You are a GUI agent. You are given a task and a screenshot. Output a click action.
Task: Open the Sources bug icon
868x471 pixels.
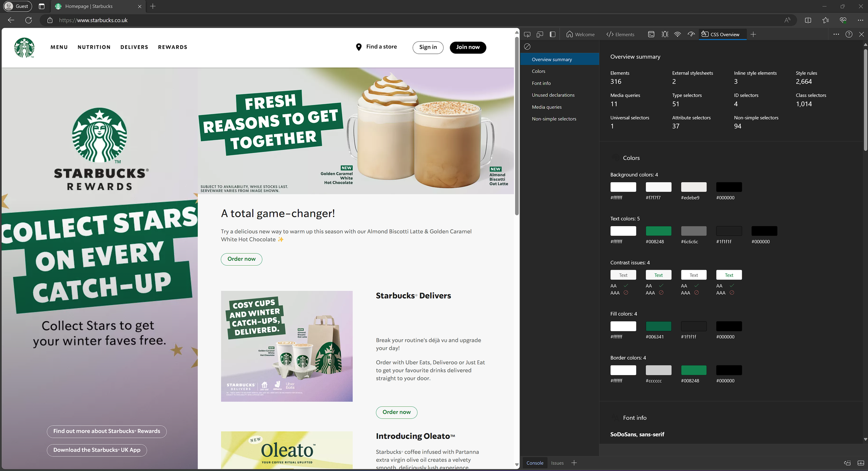(664, 34)
